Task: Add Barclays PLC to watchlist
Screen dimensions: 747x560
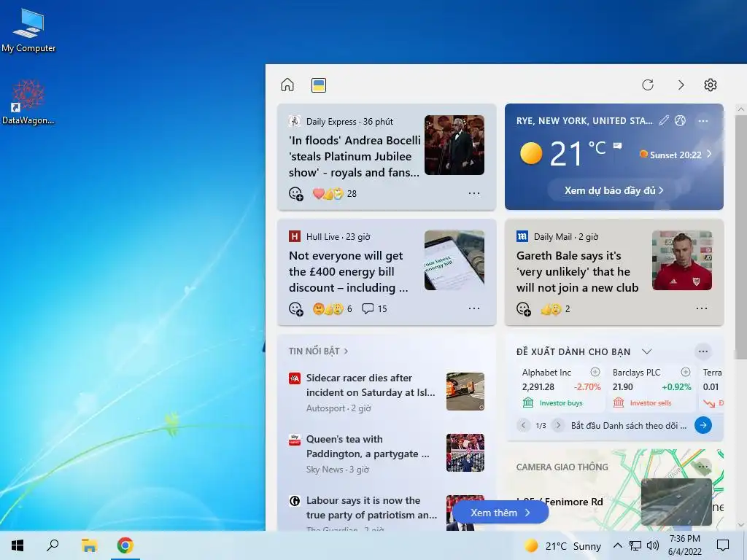Action: pos(686,372)
